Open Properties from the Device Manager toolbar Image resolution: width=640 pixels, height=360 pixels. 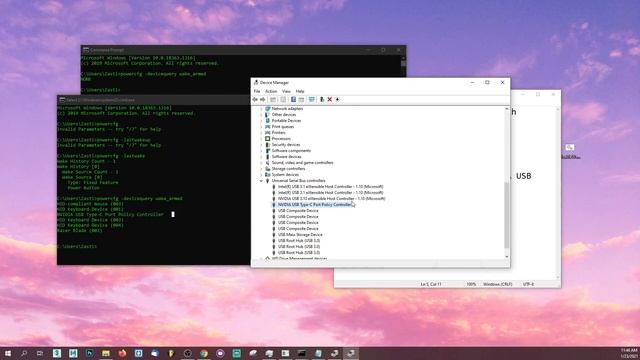283,100
